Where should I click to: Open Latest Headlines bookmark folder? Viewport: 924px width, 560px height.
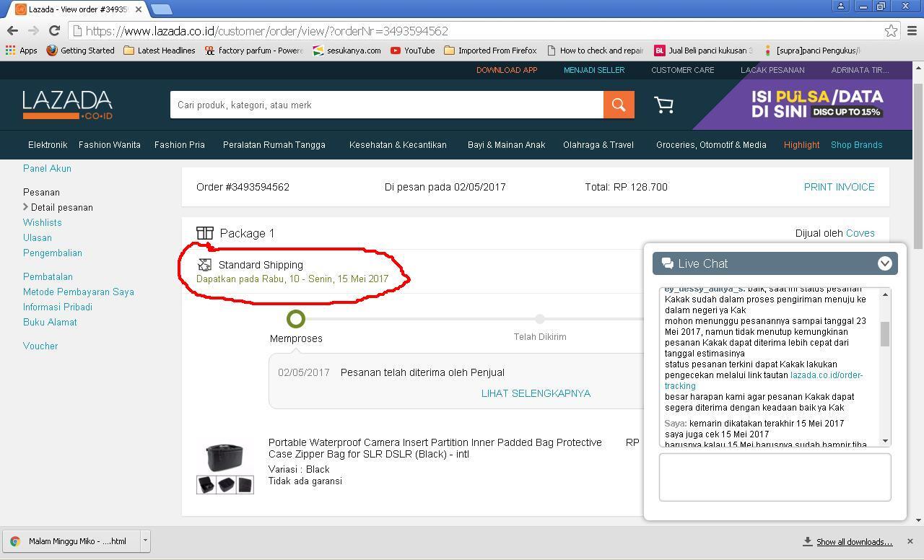159,51
